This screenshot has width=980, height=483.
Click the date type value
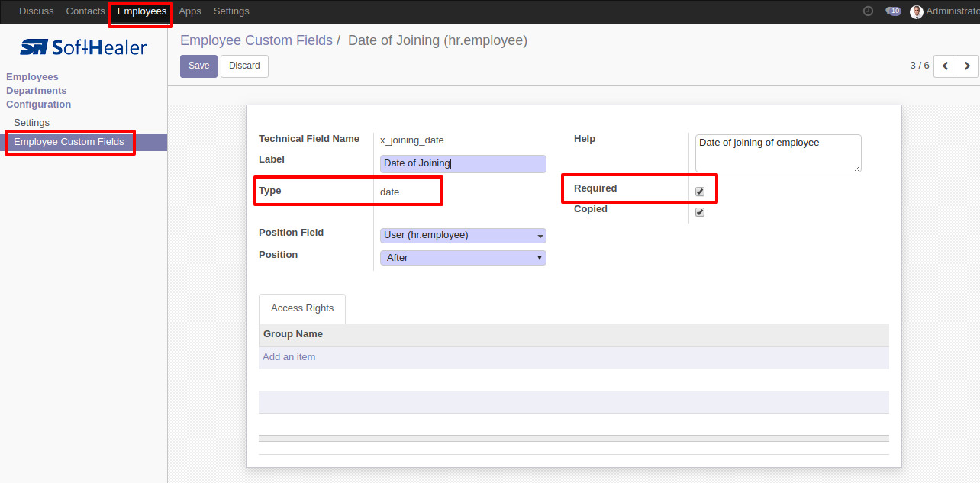tap(389, 192)
